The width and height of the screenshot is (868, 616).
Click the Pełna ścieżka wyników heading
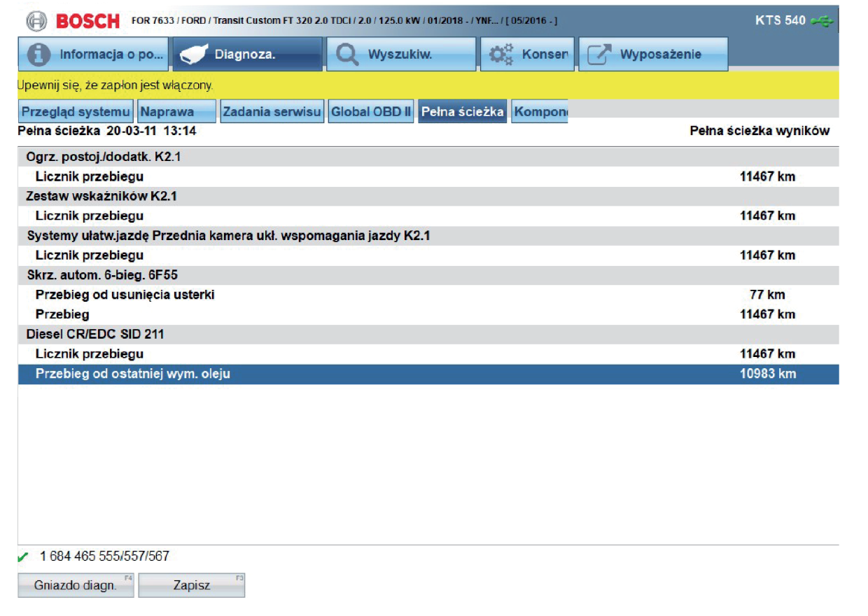point(759,131)
